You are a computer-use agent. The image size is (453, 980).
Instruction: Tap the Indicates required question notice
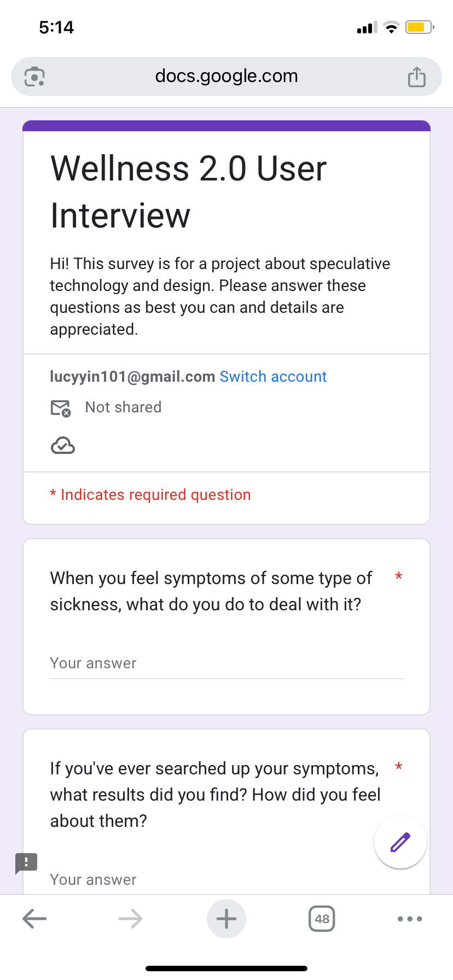click(150, 495)
